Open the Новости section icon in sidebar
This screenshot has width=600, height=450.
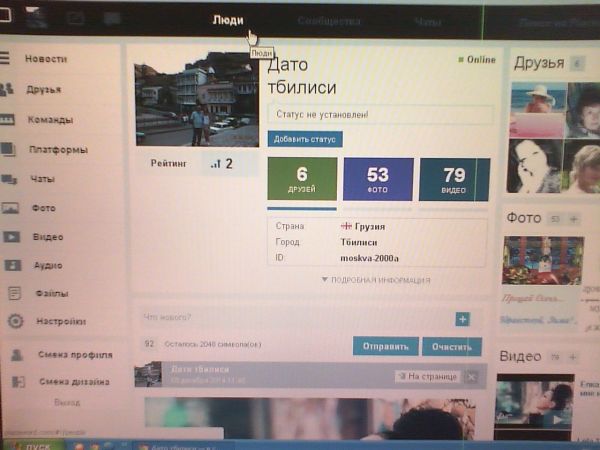(x=6, y=59)
